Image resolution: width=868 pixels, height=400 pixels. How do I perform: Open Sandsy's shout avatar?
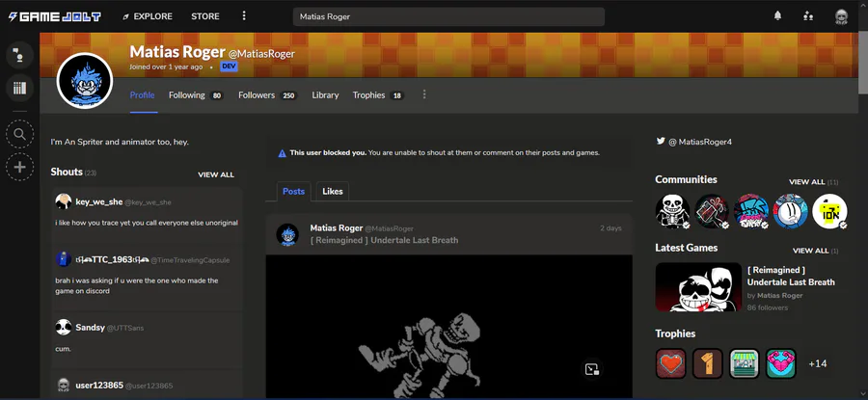tap(64, 327)
